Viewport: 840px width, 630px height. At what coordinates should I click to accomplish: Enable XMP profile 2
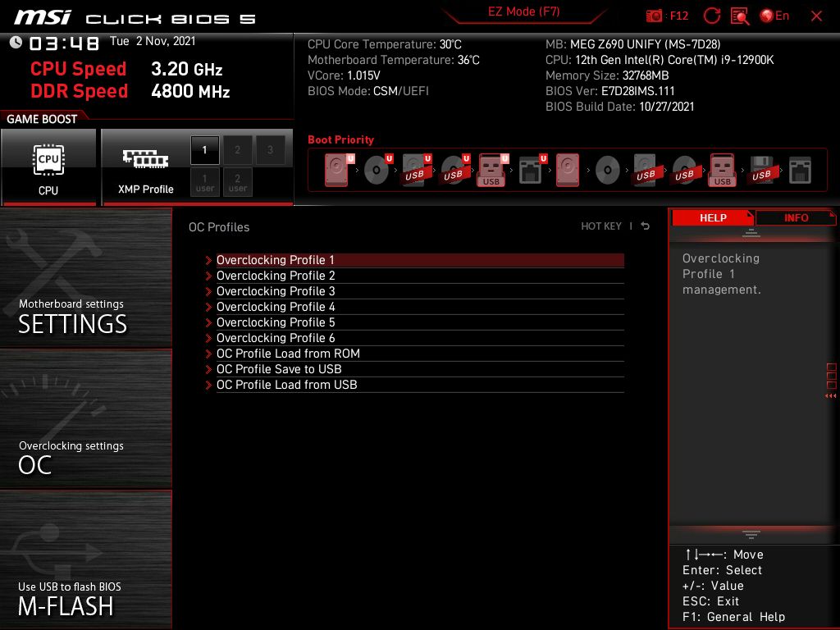pyautogui.click(x=237, y=150)
